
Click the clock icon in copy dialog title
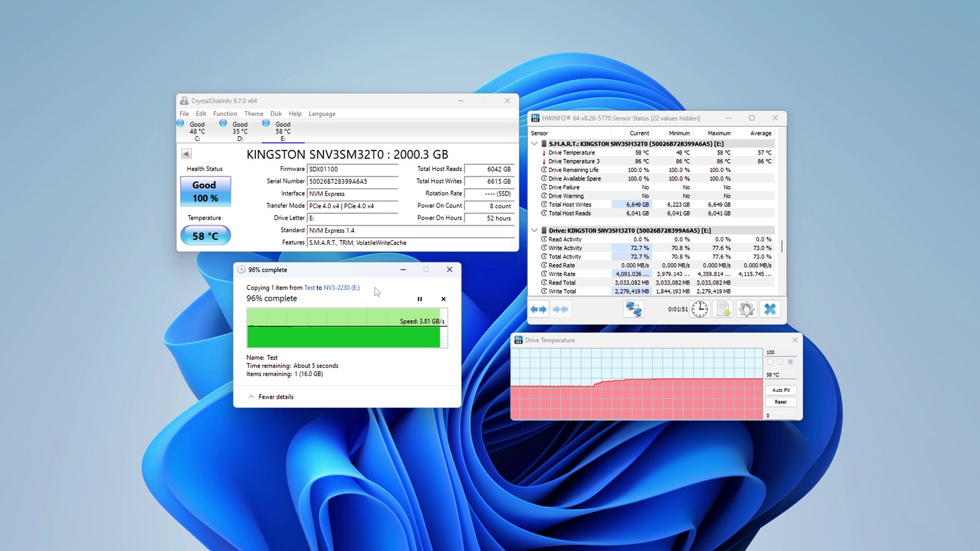(x=241, y=270)
